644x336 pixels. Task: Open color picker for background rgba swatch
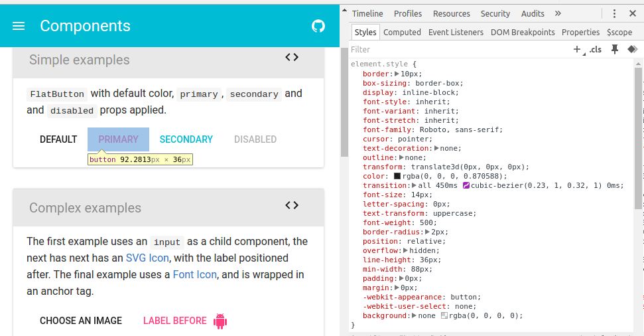click(x=444, y=316)
